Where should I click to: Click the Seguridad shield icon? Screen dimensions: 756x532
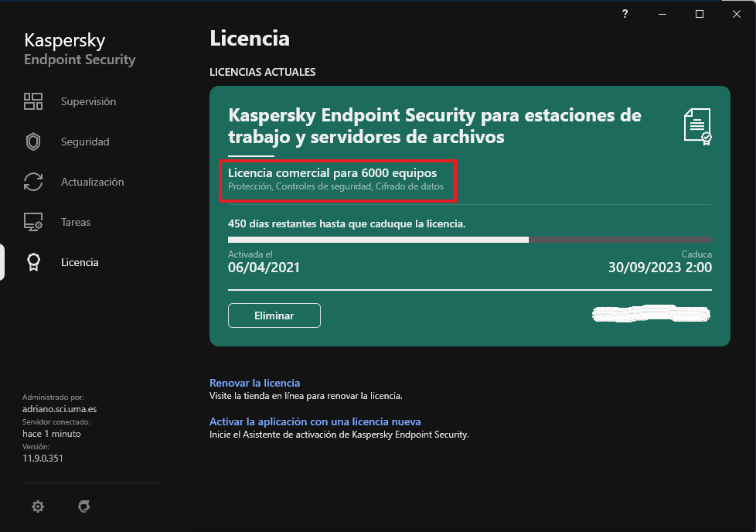[x=33, y=142]
